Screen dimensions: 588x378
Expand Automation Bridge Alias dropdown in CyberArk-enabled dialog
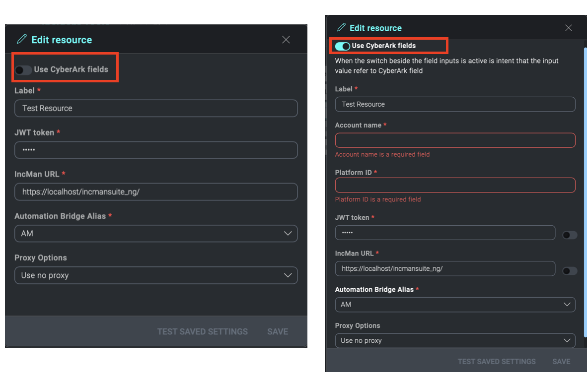click(x=455, y=305)
